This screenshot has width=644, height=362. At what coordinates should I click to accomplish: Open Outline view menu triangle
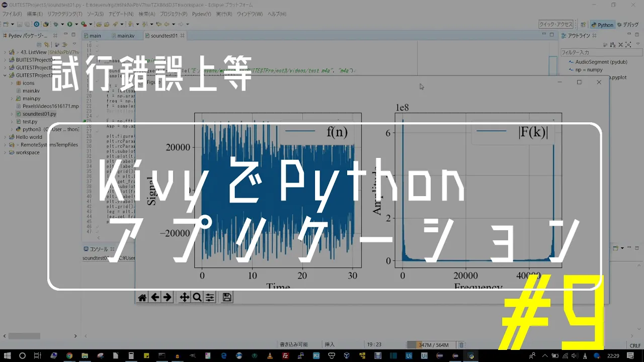pos(638,44)
